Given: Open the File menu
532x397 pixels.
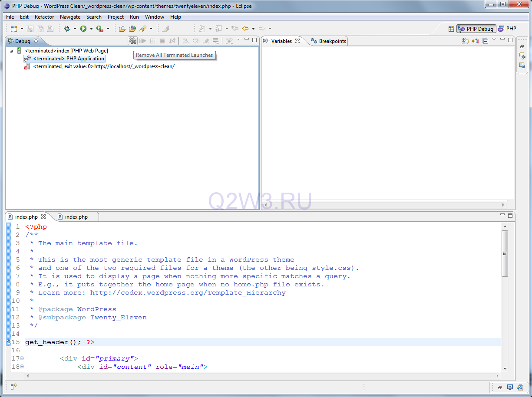Looking at the screenshot, I should [x=10, y=17].
